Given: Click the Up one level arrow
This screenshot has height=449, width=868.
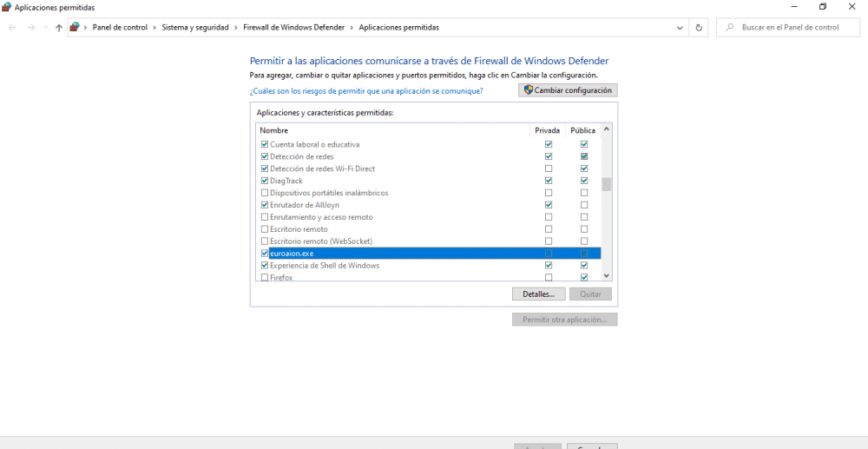Looking at the screenshot, I should coord(59,28).
